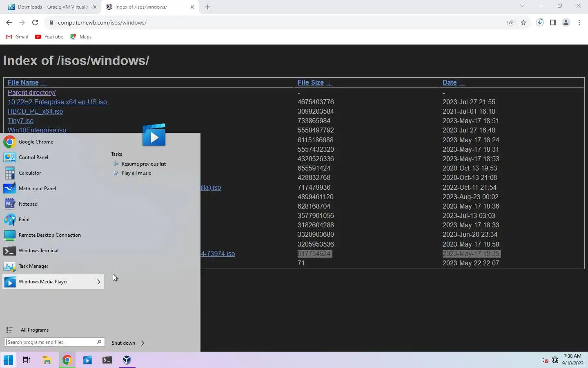This screenshot has width=588, height=368.
Task: Open Google Chrome from Start menu
Action: pos(53,142)
